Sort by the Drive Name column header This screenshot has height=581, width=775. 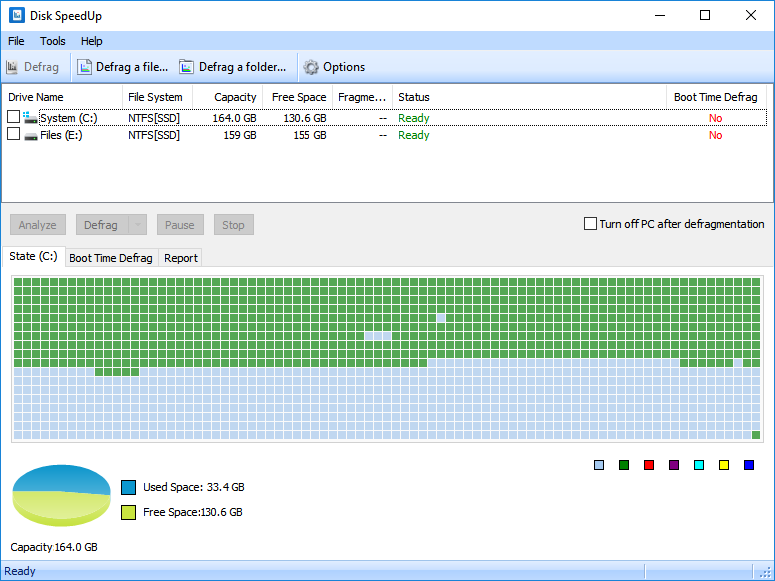click(x=62, y=97)
